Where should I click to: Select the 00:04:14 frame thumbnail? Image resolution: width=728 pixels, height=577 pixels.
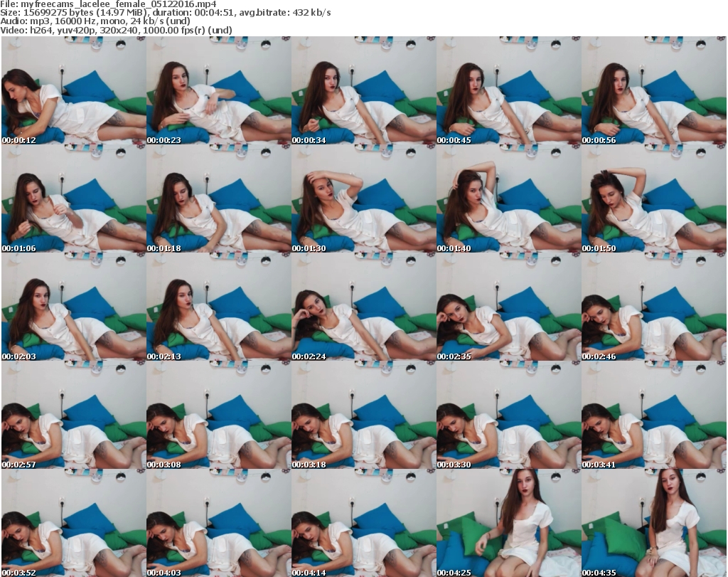[363, 523]
